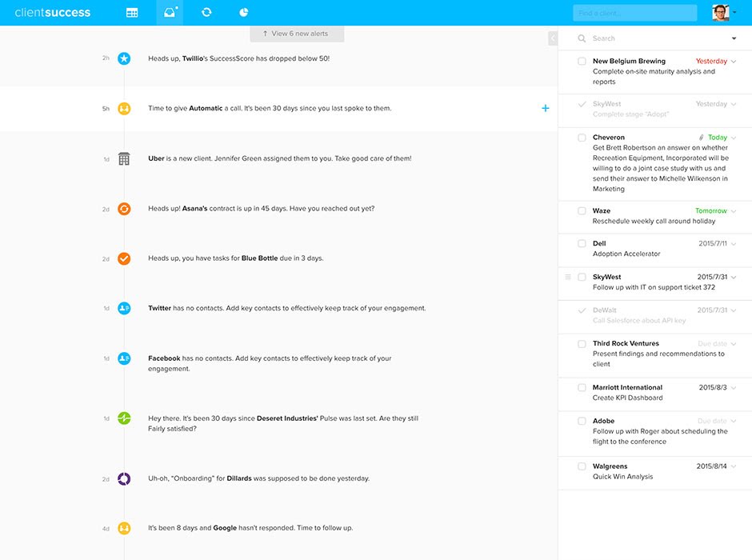Expand the search filter dropdown in the task panel

coord(734,38)
